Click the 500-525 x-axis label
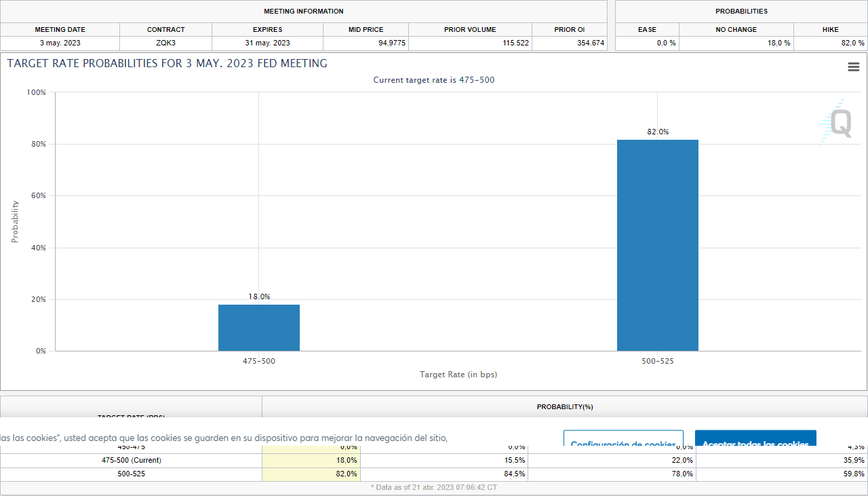868x496 pixels. [x=657, y=362]
